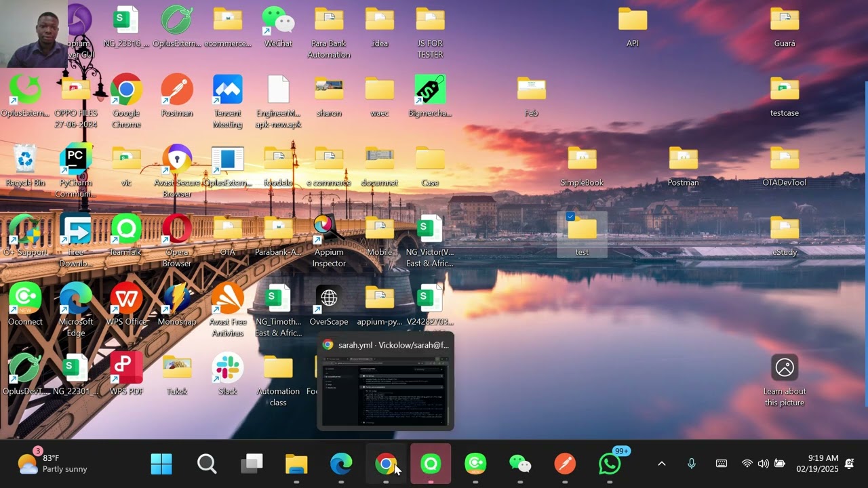868x488 pixels.
Task: Select the Oconnect desktop shortcut
Action: (x=25, y=304)
